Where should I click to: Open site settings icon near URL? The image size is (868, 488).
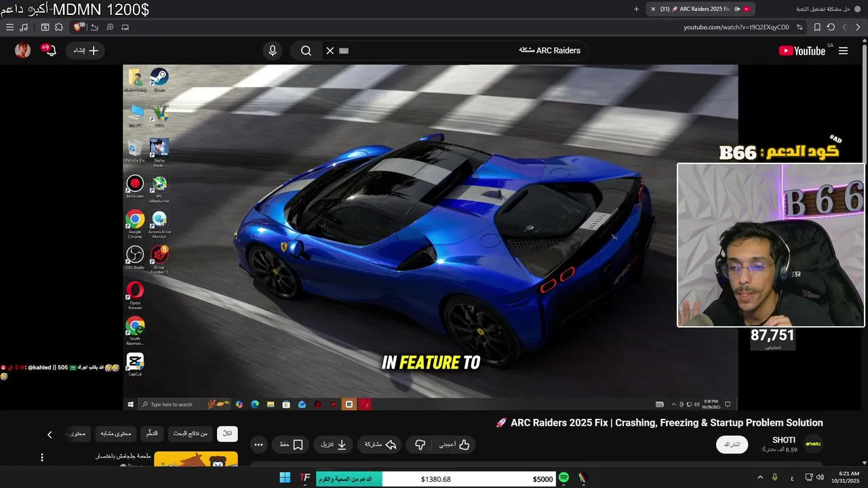[800, 27]
